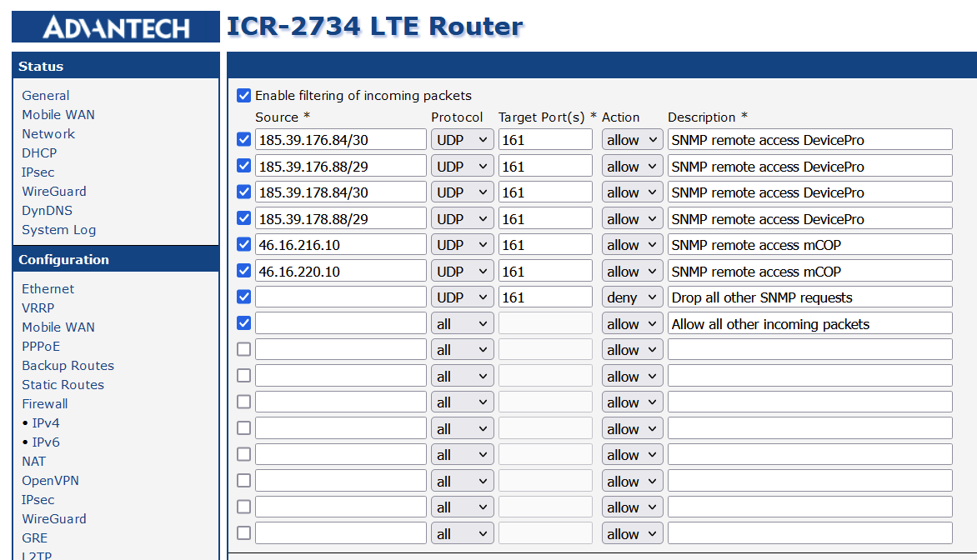977x560 pixels.
Task: Toggle the checkbox for source 46.16.220.10
Action: [x=243, y=270]
